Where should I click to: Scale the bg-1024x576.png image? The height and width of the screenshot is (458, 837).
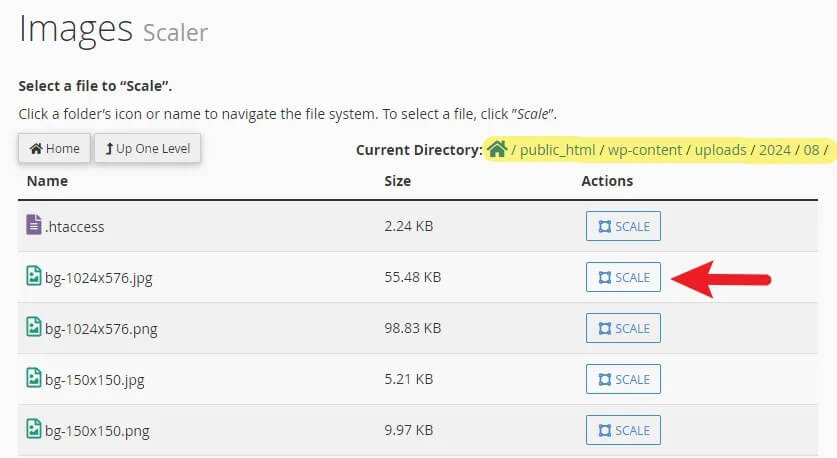click(623, 328)
